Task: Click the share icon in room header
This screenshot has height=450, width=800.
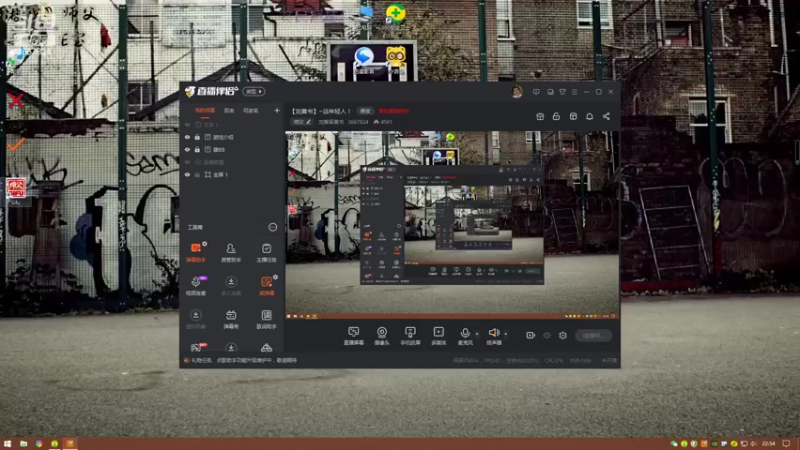Action: point(606,116)
